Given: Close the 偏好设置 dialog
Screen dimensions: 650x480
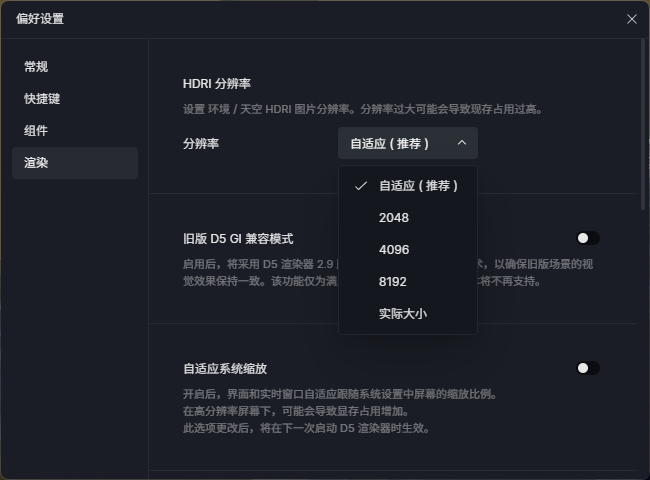Looking at the screenshot, I should coord(631,19).
